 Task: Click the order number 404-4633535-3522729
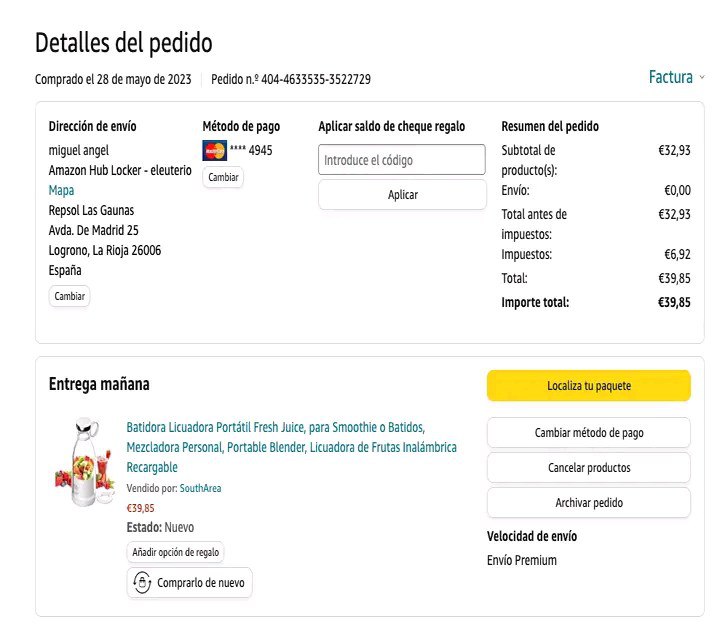(x=316, y=79)
